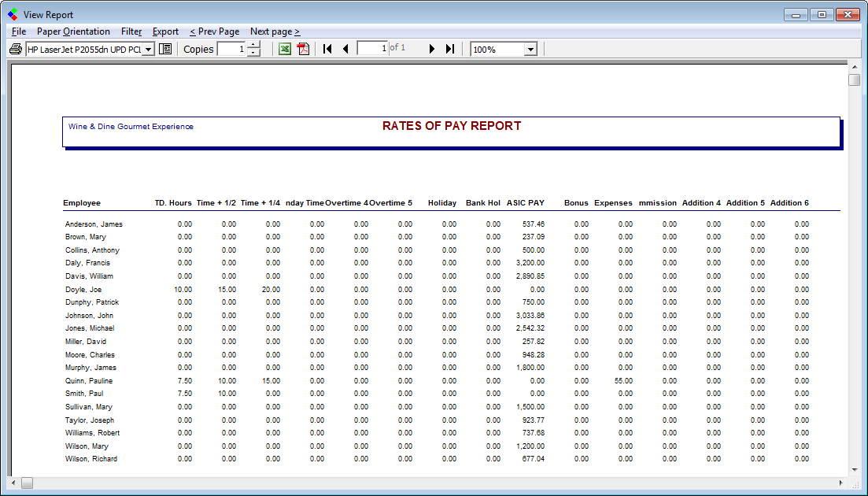
Task: Click the page number input field
Action: [x=372, y=49]
